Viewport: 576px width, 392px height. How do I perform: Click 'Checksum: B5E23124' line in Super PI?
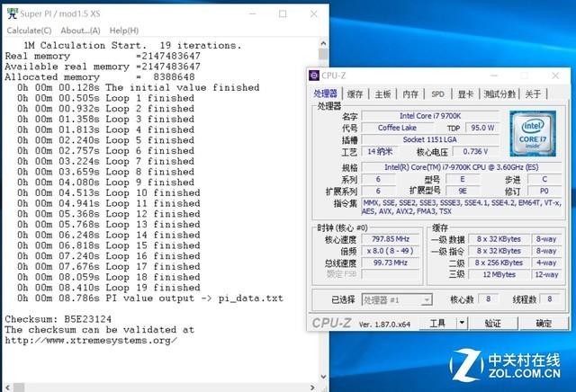[58, 319]
